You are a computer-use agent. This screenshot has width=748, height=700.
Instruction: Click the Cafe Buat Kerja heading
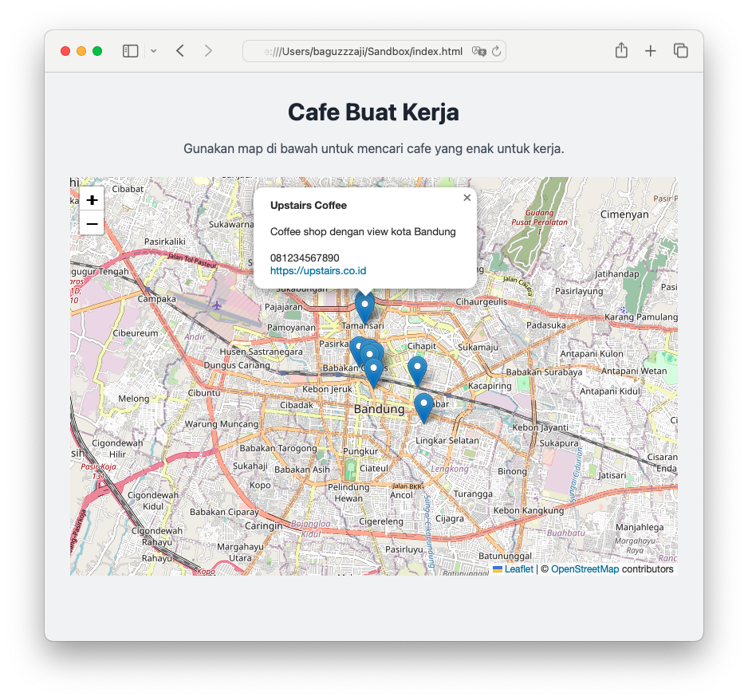[x=373, y=112]
